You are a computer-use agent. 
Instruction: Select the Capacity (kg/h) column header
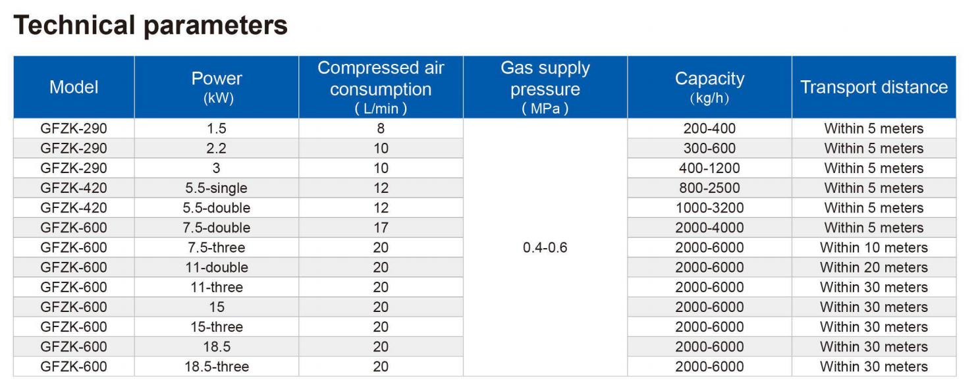coord(709,87)
